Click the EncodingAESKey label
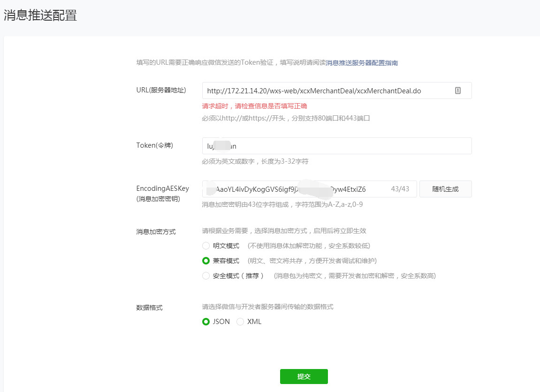This screenshot has height=392, width=540. point(162,188)
